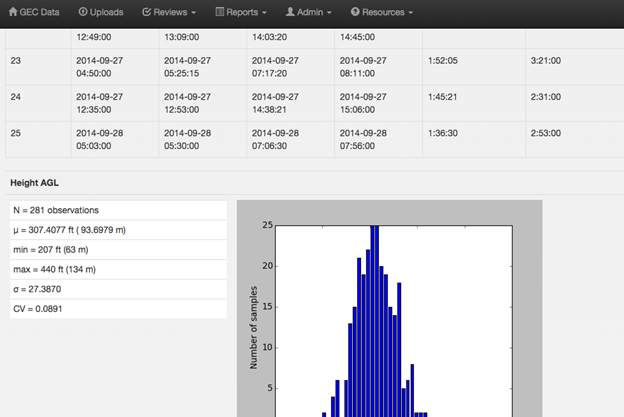Click the N = 281 observations row
This screenshot has width=624, height=417.
point(118,210)
